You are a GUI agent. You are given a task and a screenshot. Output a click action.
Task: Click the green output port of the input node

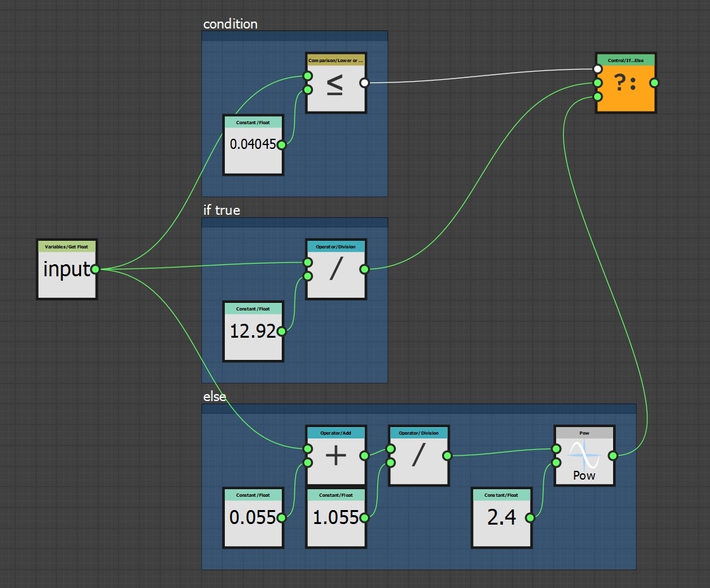point(96,268)
